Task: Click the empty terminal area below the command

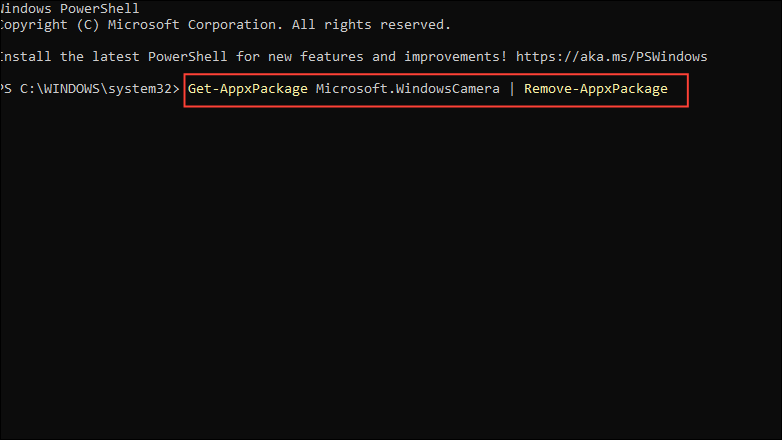Action: 391,269
